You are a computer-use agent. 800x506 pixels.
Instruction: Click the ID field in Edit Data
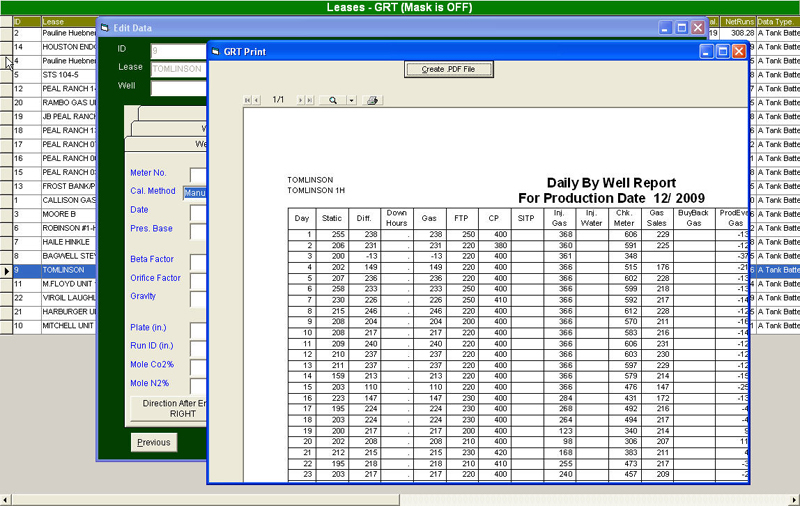pyautogui.click(x=179, y=50)
